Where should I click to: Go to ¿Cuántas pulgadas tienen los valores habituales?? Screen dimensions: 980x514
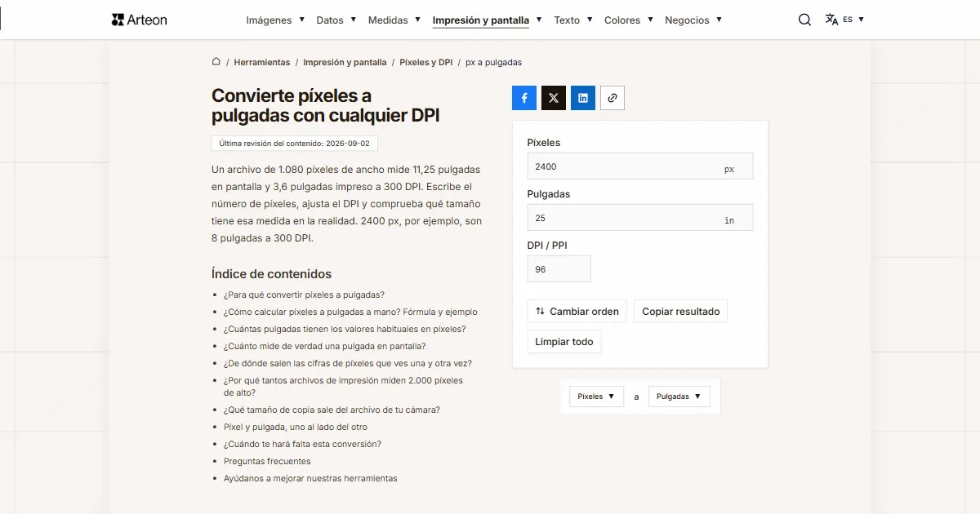coord(345,329)
